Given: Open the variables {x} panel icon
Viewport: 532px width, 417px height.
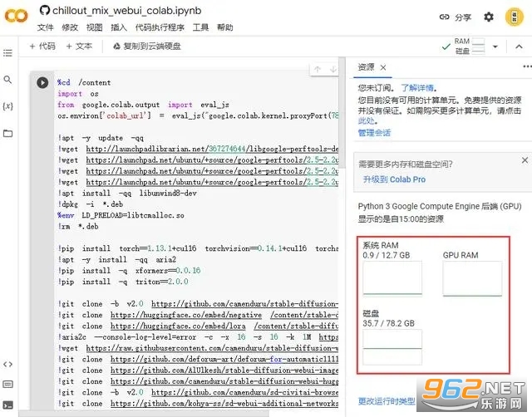Looking at the screenshot, I should tap(7, 106).
